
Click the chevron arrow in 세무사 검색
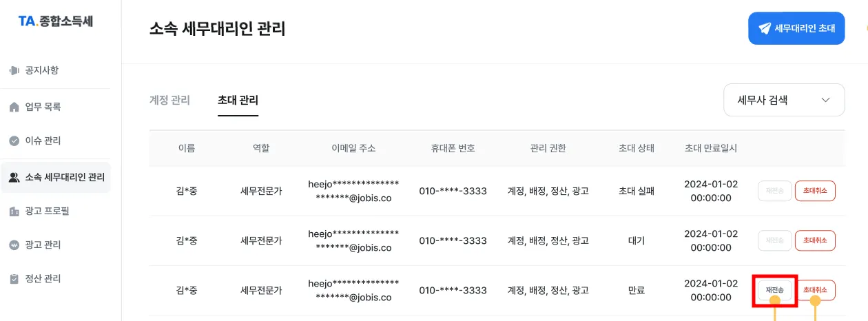pyautogui.click(x=826, y=100)
